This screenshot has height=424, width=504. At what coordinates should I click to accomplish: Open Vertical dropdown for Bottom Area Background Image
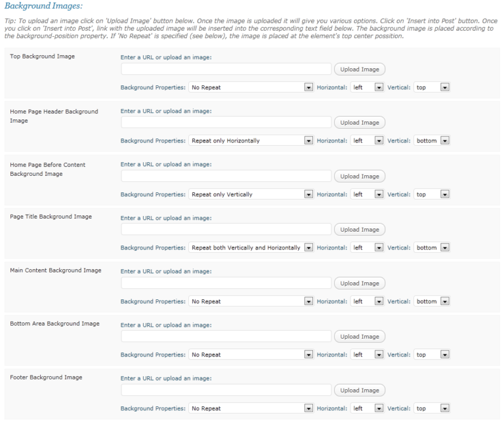[431, 354]
